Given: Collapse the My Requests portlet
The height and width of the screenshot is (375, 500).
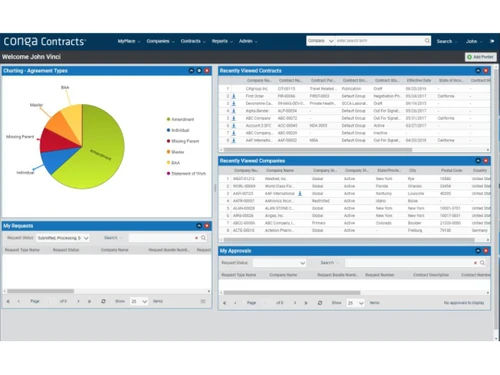Looking at the screenshot, I should click(x=199, y=226).
